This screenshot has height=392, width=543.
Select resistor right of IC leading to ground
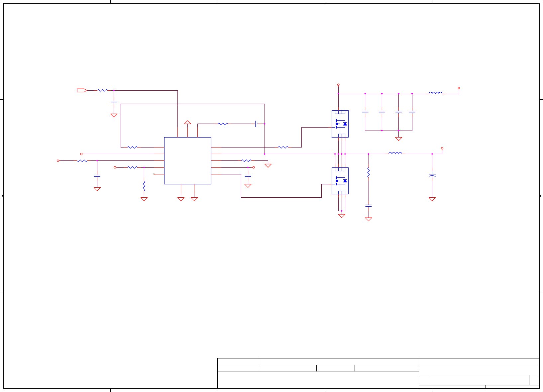246,161
